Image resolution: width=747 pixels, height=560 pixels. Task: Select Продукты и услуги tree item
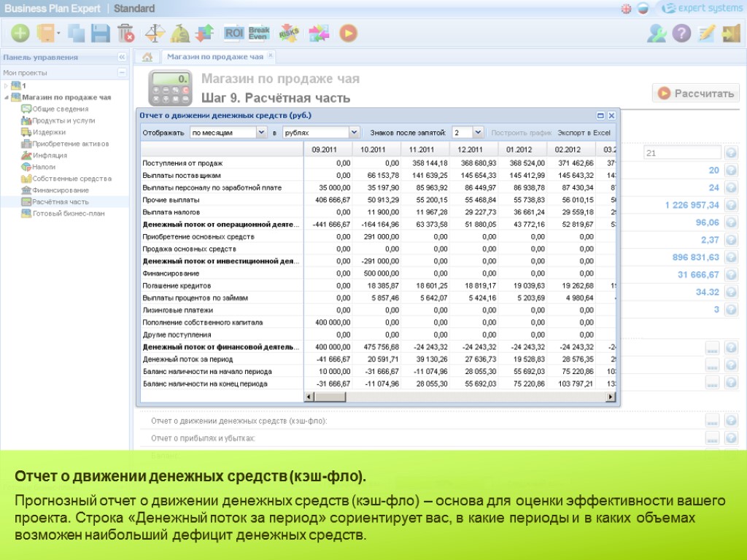click(63, 120)
